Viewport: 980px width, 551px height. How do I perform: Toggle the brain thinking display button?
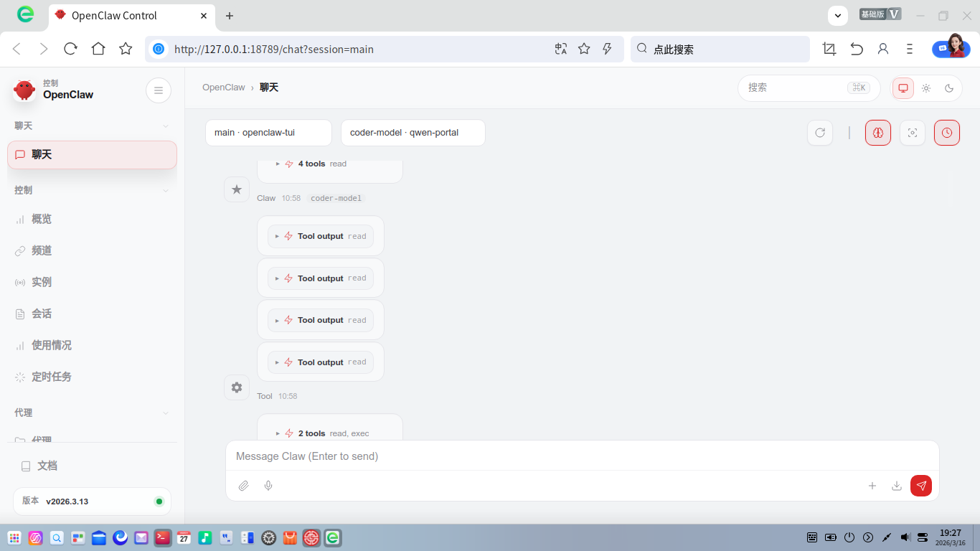[878, 133]
